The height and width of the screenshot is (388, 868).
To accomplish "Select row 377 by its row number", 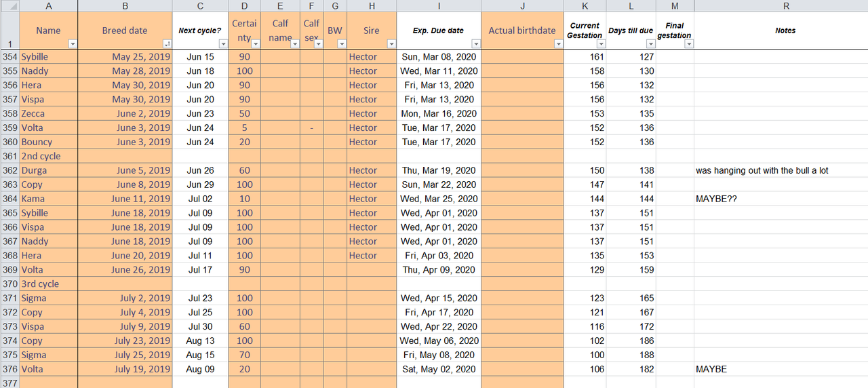I will tap(9, 383).
